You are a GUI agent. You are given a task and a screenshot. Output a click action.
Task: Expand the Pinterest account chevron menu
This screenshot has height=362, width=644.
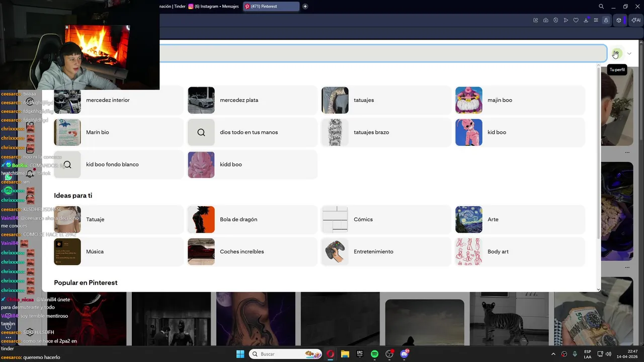point(629,53)
